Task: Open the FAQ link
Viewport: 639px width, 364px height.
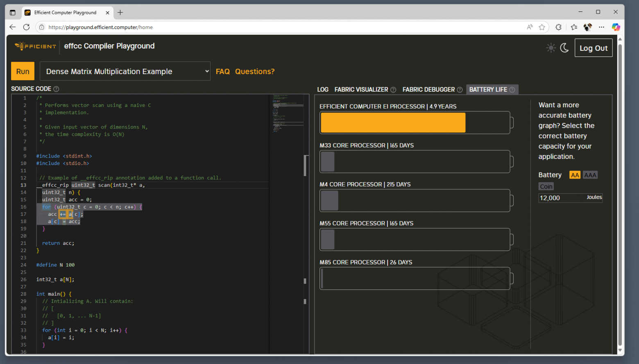Action: [222, 72]
